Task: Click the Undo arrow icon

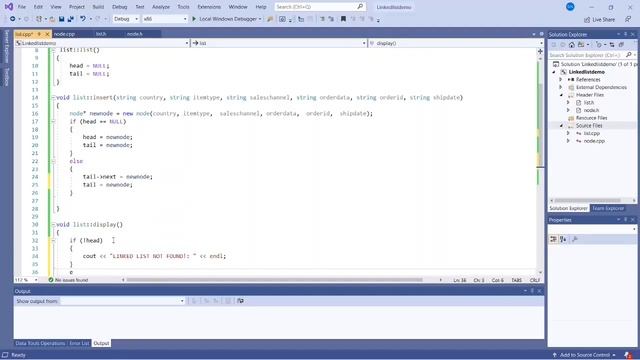Action: point(83,19)
